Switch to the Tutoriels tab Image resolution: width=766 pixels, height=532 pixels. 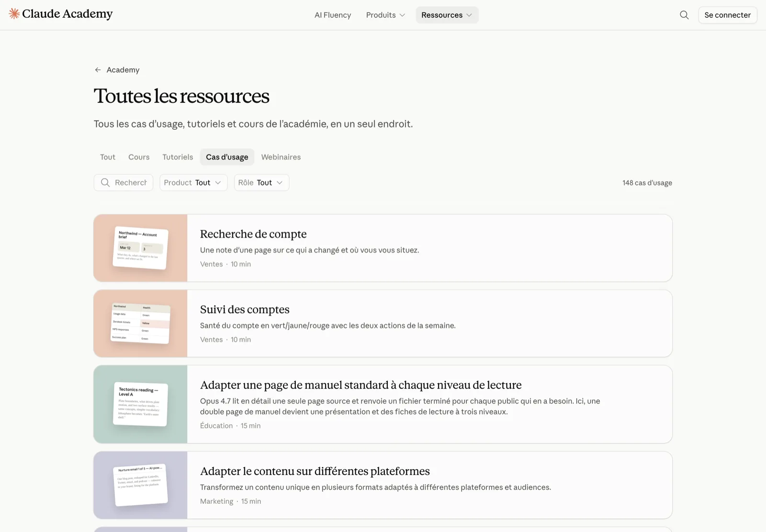pos(178,157)
